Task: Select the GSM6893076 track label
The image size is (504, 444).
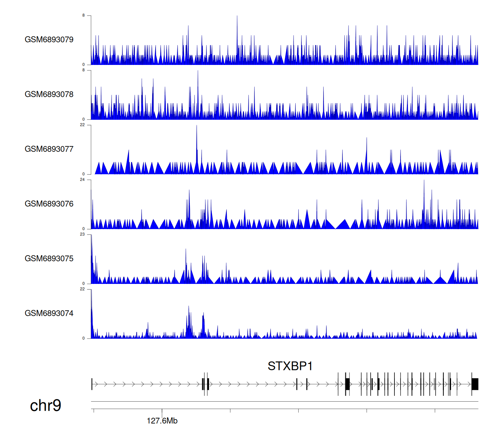Action: point(49,204)
